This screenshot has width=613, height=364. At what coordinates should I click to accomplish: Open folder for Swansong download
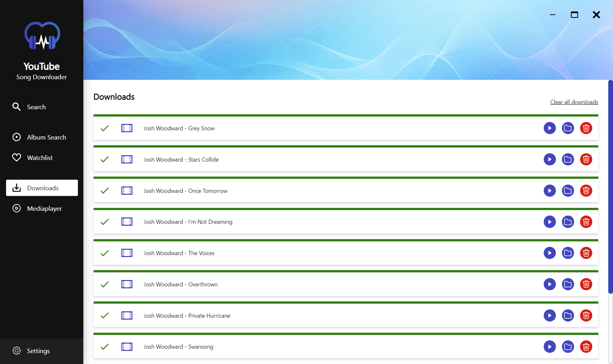point(568,347)
